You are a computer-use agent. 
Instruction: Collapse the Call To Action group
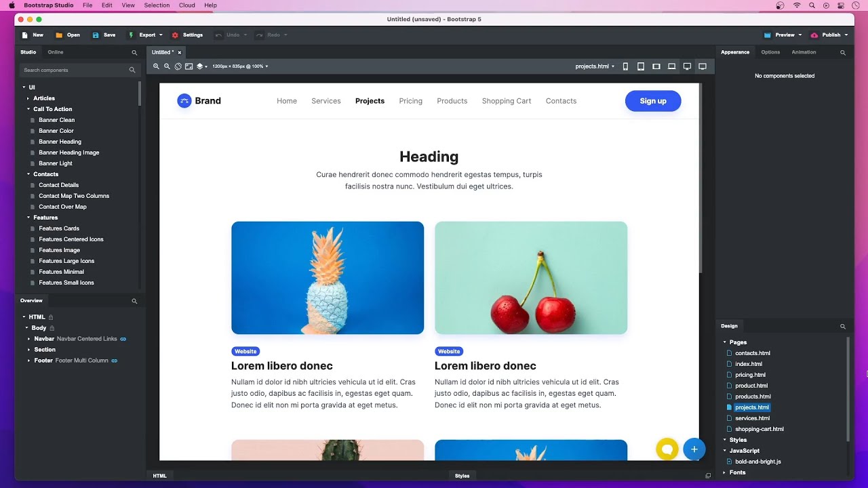pyautogui.click(x=28, y=109)
